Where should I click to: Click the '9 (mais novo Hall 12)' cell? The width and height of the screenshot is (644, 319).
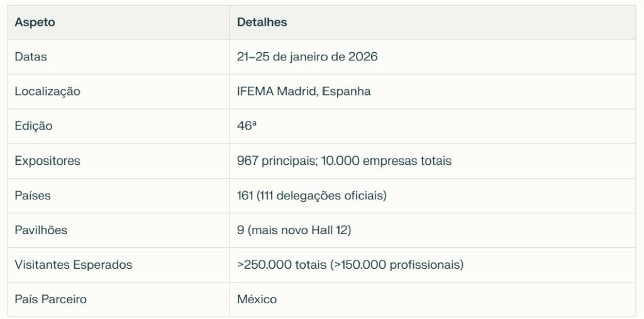click(x=294, y=230)
